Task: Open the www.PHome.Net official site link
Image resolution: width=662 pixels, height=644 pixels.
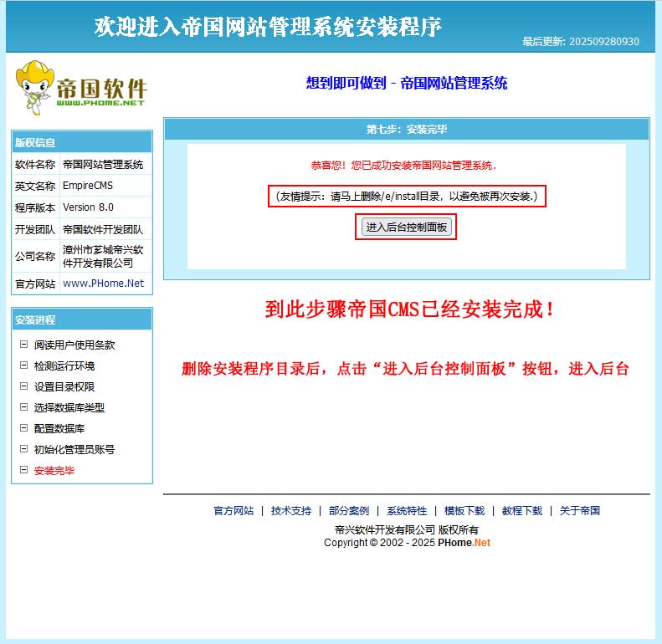Action: pyautogui.click(x=103, y=284)
